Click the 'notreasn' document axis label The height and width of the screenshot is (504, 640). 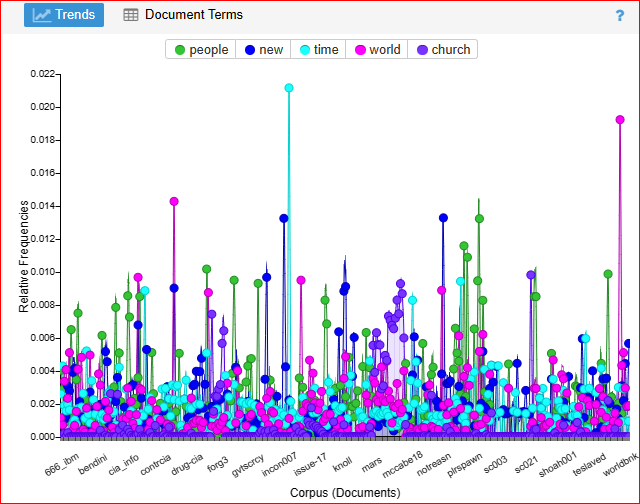(434, 464)
